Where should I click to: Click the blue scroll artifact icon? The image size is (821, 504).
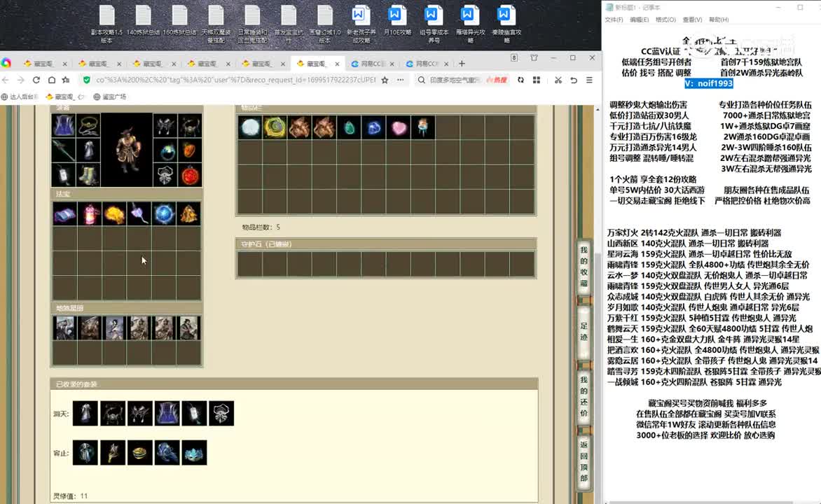click(64, 214)
